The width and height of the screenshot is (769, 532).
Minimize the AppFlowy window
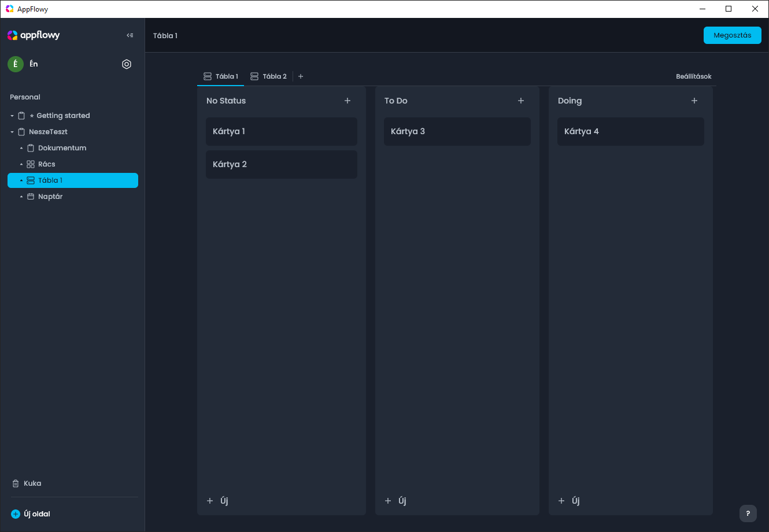pos(703,9)
